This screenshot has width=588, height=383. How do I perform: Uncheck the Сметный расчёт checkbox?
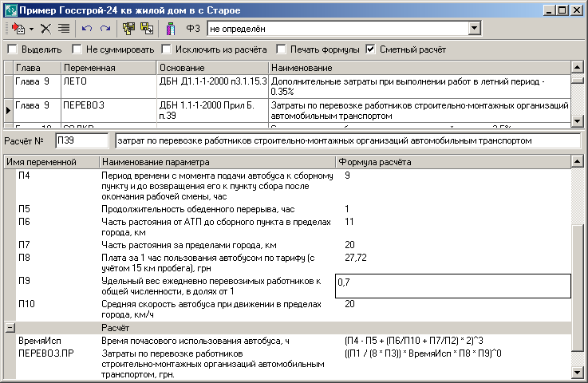(370, 49)
